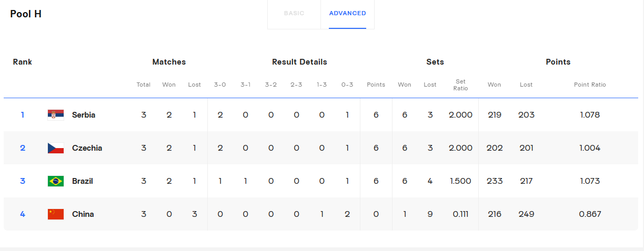Click the China flag icon

pyautogui.click(x=55, y=214)
